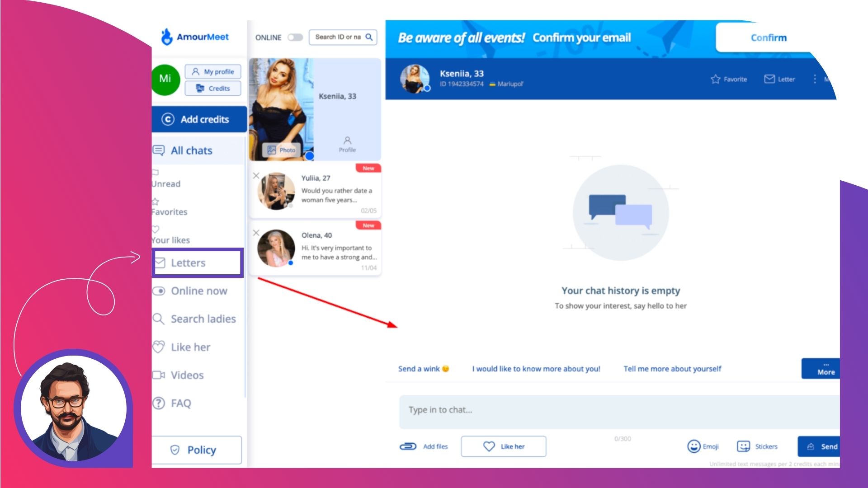Click the Search ladies icon
The height and width of the screenshot is (488, 868).
click(x=159, y=319)
